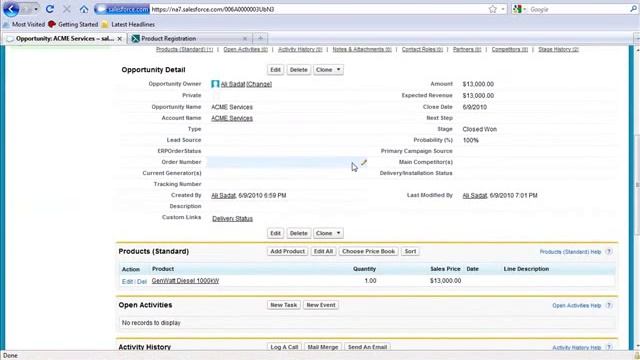Image resolution: width=640 pixels, height=360 pixels.
Task: Jump to Contact Roles [0] link
Action: [422, 49]
